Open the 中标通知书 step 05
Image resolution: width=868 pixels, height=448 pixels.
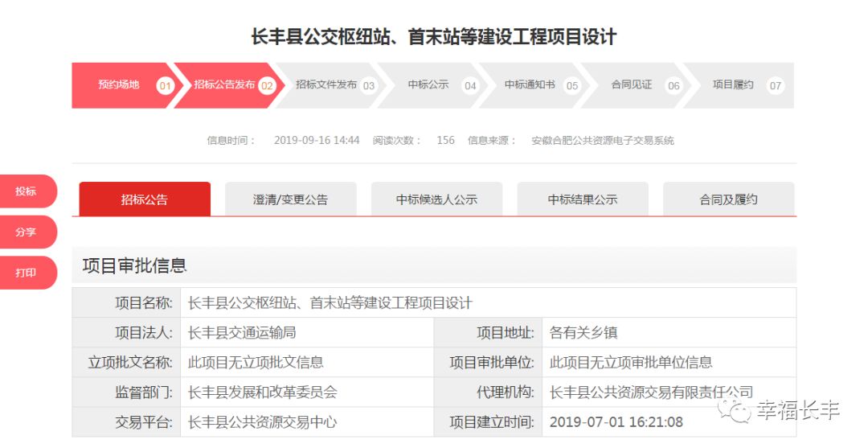pos(536,85)
